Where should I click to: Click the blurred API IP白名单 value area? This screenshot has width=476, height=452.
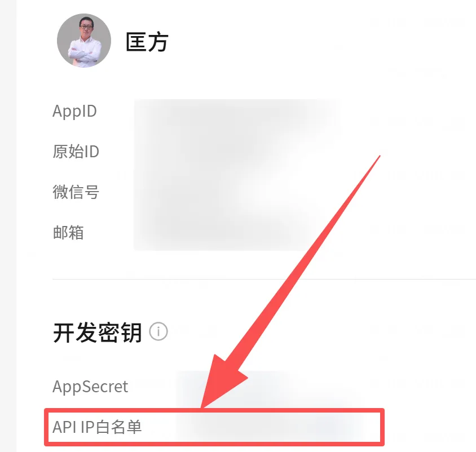coord(270,427)
